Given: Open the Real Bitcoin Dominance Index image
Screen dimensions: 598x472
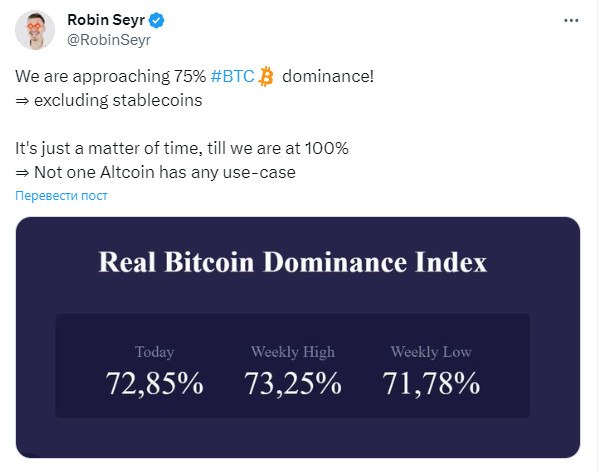Looking at the screenshot, I should [298, 337].
